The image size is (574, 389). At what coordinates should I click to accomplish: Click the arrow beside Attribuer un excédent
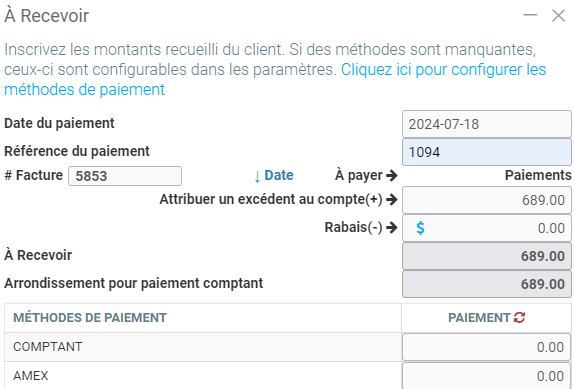pyautogui.click(x=392, y=199)
